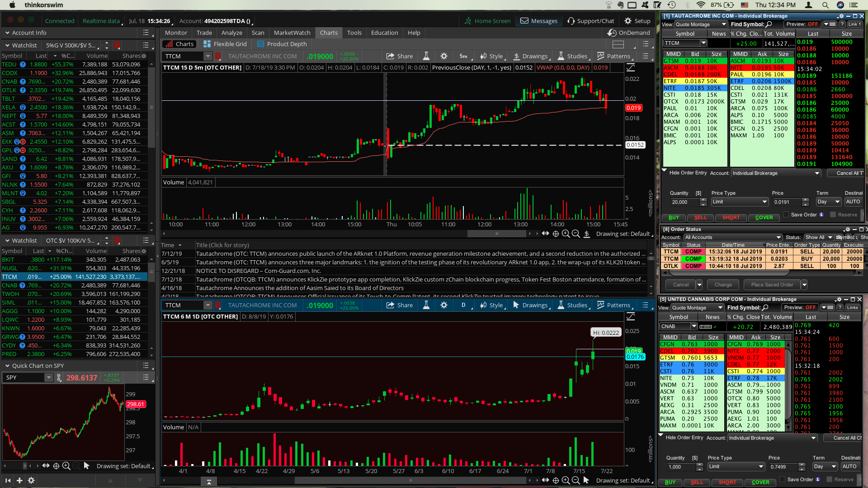This screenshot has height=488, width=868.
Task: Open Drawings tool in upper chart toolbar
Action: [530, 56]
